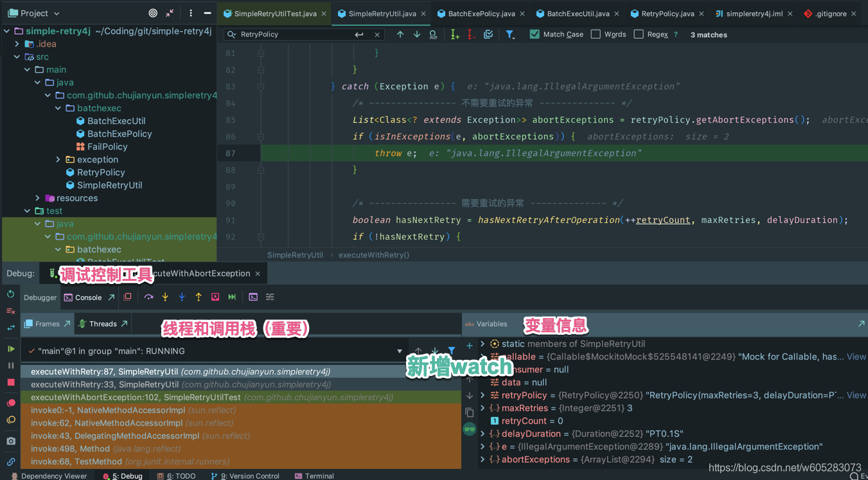Click the Rerun test icon in Debug sidebar
Image resolution: width=868 pixels, height=480 pixels.
tap(11, 294)
